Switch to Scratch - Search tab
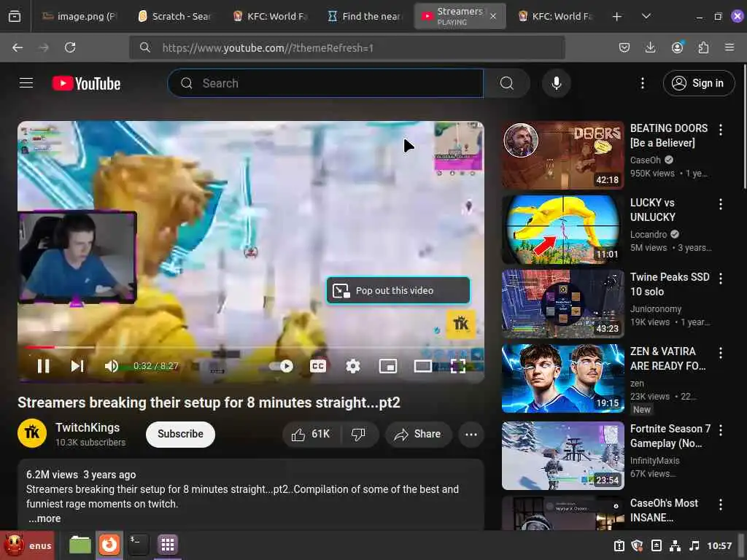The height and width of the screenshot is (560, 747). click(x=174, y=16)
